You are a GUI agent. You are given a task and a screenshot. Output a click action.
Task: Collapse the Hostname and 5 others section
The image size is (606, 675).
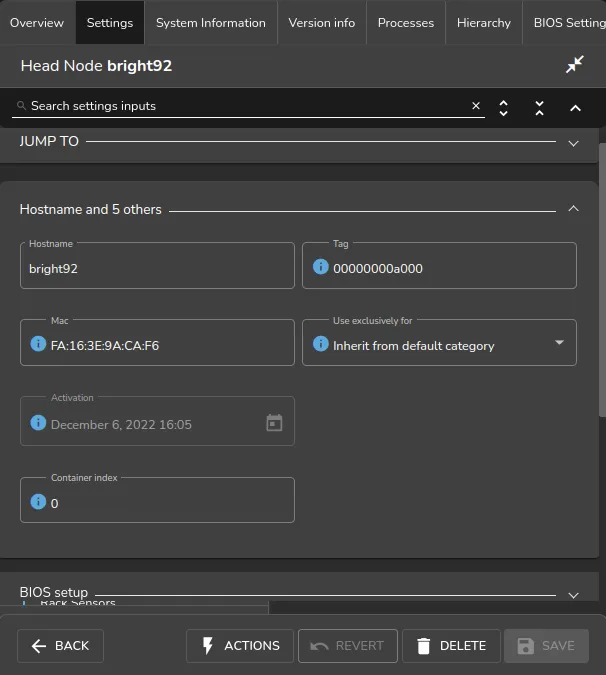[573, 209]
